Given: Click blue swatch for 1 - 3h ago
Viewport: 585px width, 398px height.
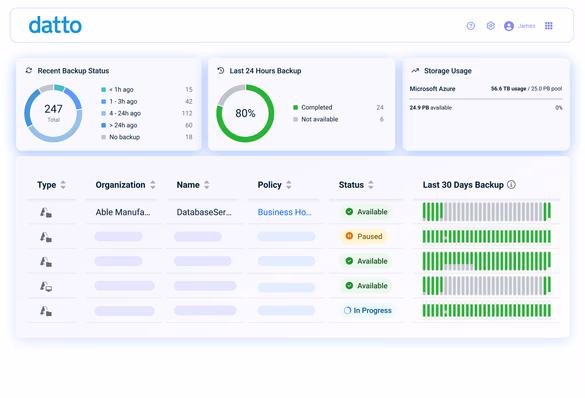Looking at the screenshot, I should (x=104, y=101).
